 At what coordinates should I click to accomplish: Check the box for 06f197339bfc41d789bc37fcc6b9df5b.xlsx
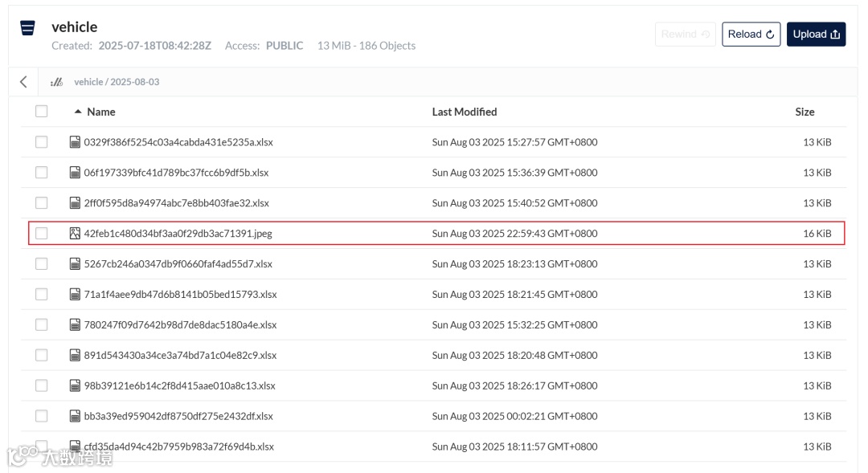42,173
